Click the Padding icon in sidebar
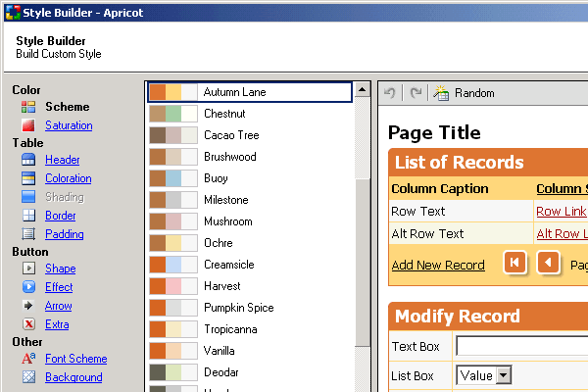Viewport: 588px width, 392px height. click(x=28, y=234)
